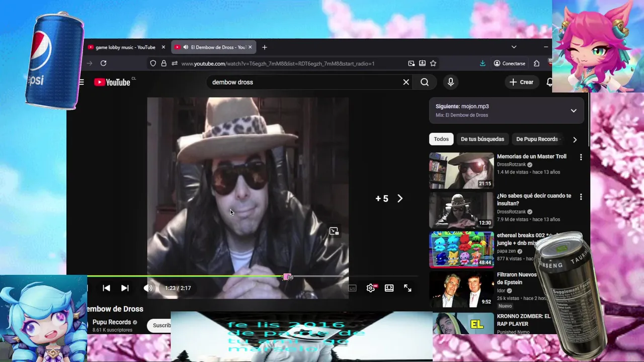Screen dimensions: 644x362
Task: Open Pupu Records channel name link
Action: [112, 322]
